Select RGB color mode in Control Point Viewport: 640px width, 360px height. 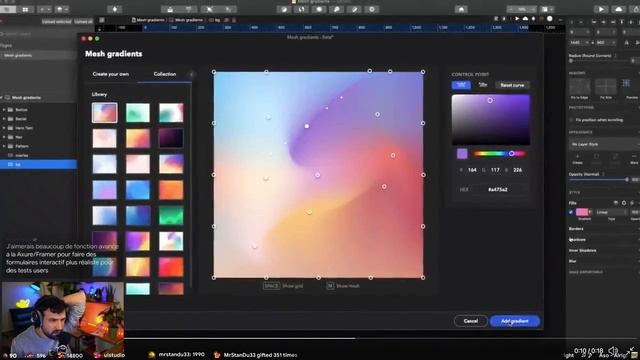point(461,85)
